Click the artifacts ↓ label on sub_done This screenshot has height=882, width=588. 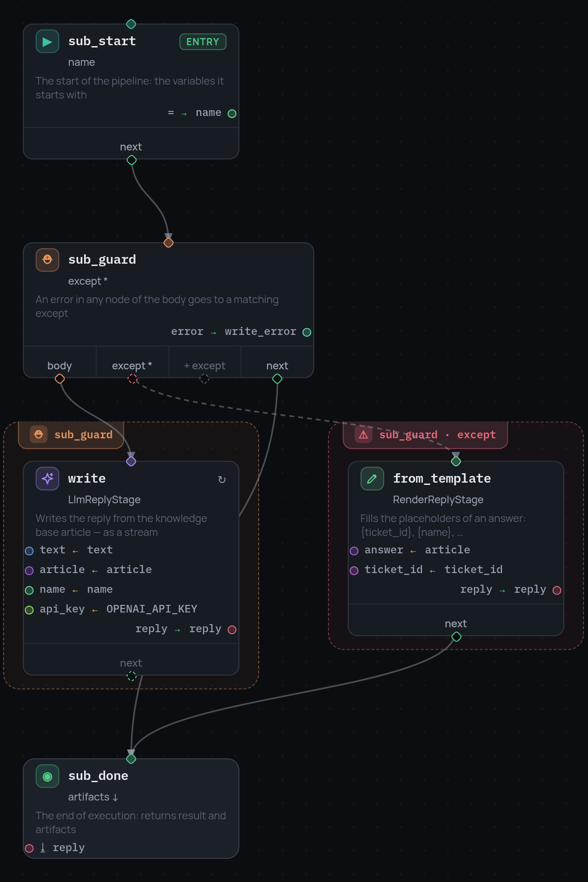(93, 797)
